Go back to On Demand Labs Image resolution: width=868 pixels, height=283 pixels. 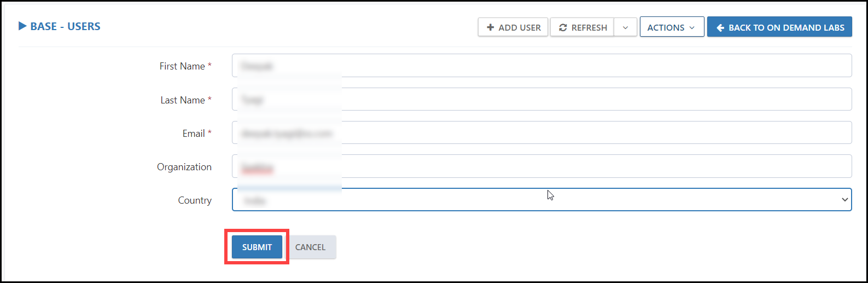click(779, 27)
